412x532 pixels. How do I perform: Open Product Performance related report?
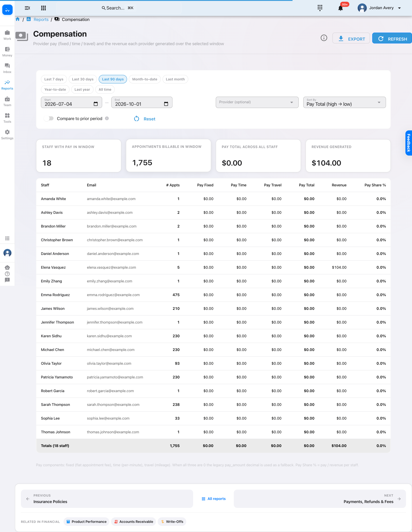pos(87,522)
